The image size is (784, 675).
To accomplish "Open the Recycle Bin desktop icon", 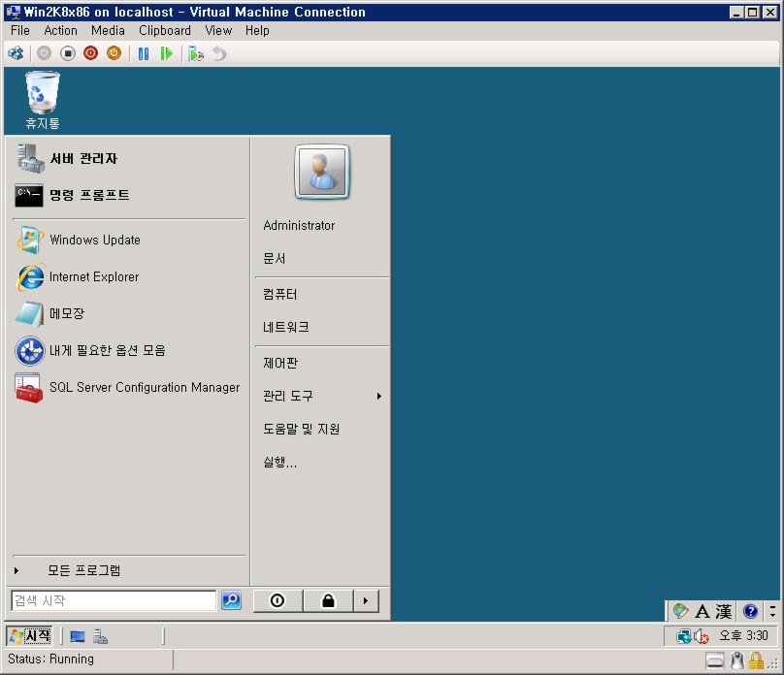I will pos(43,100).
